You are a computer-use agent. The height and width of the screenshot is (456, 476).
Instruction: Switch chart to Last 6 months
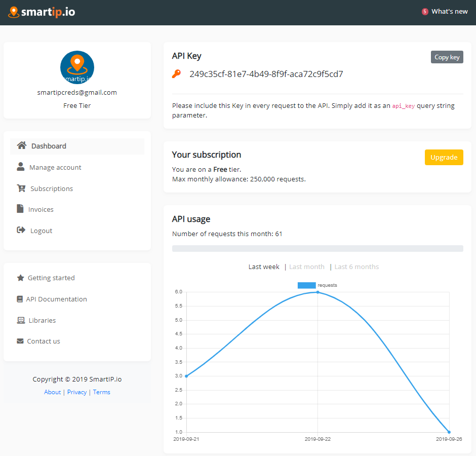pos(356,267)
